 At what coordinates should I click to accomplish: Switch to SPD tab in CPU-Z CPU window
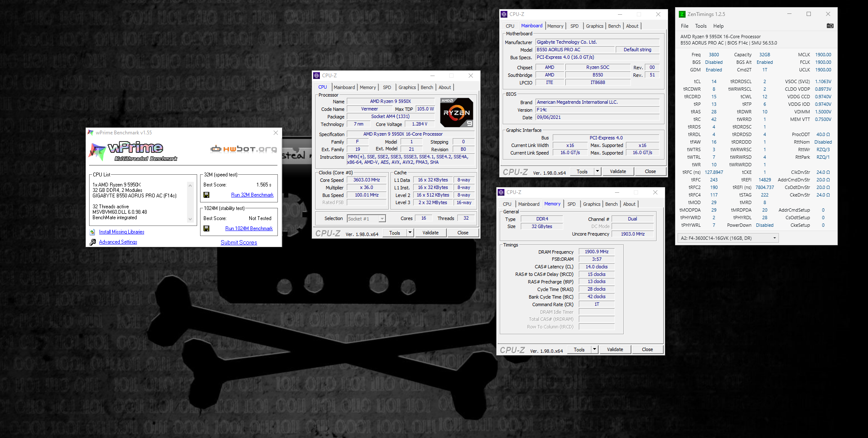point(387,87)
